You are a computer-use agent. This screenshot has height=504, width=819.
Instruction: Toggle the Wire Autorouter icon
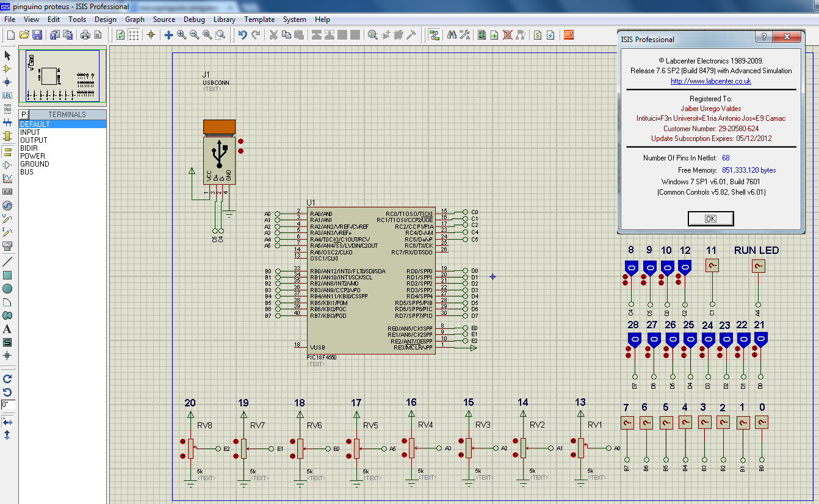tap(434, 35)
